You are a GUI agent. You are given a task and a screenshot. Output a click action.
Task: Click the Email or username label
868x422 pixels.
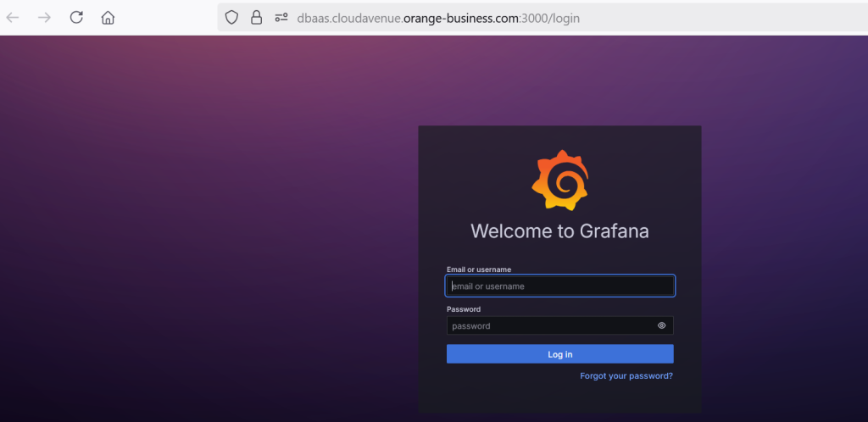[479, 269]
